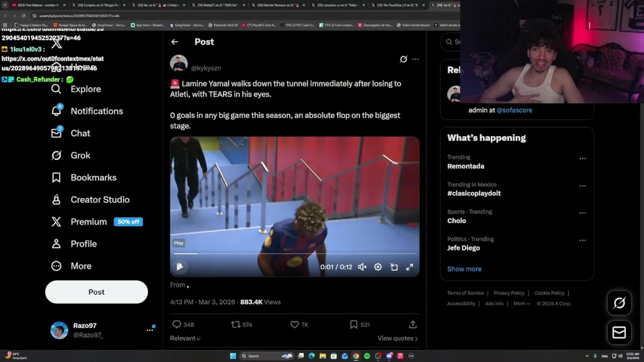Open Explore from the X sidebar
The image size is (644, 362).
(76, 89)
